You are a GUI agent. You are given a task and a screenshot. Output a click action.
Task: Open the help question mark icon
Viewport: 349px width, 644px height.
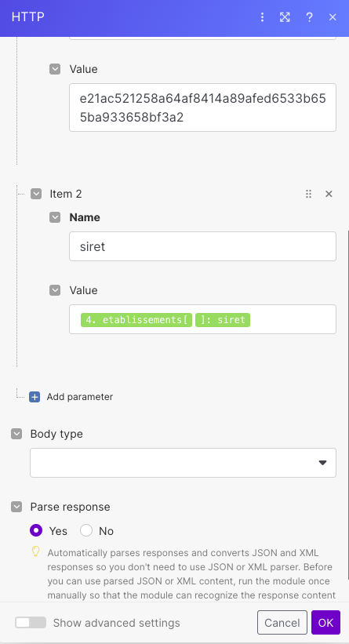click(x=309, y=16)
